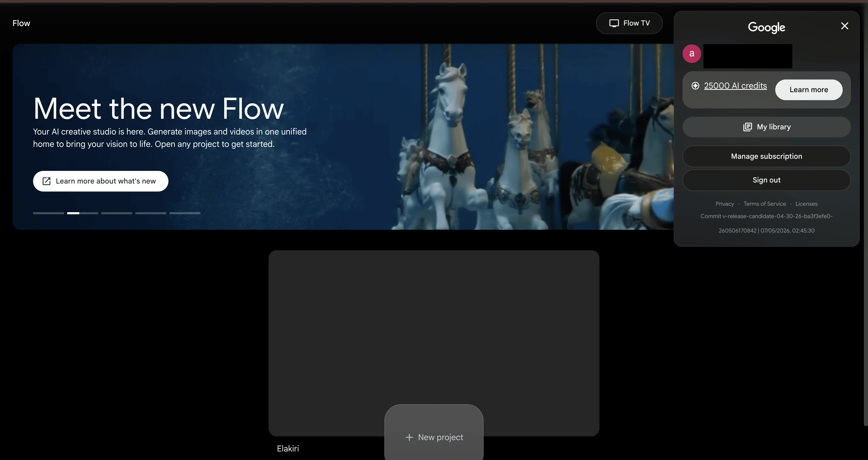
Task: Sign out of the Google account
Action: point(766,180)
